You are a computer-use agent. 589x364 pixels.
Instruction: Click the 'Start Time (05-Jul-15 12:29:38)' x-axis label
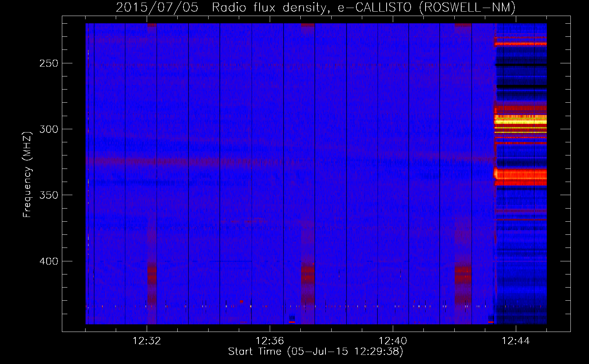point(316,352)
